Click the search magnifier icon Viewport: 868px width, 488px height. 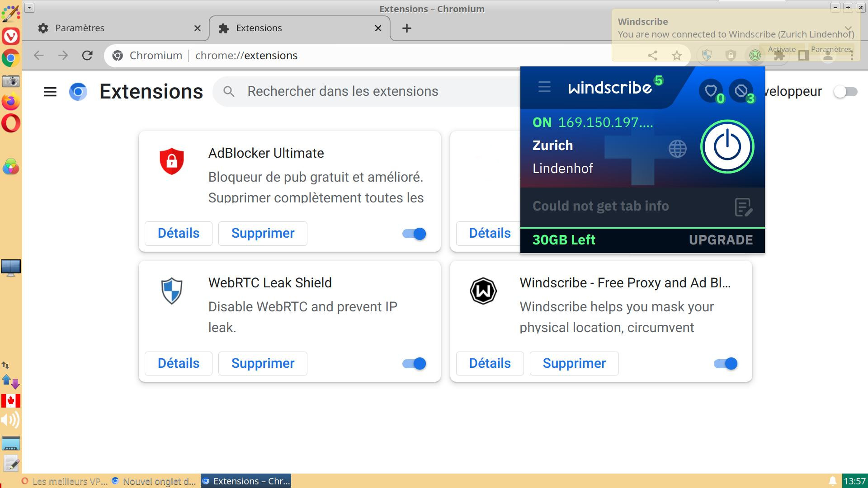point(229,92)
